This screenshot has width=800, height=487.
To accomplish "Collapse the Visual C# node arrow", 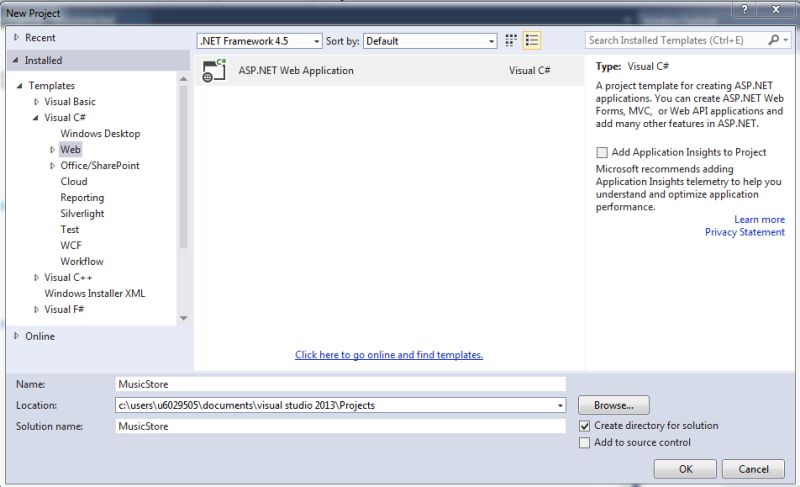I will [36, 118].
